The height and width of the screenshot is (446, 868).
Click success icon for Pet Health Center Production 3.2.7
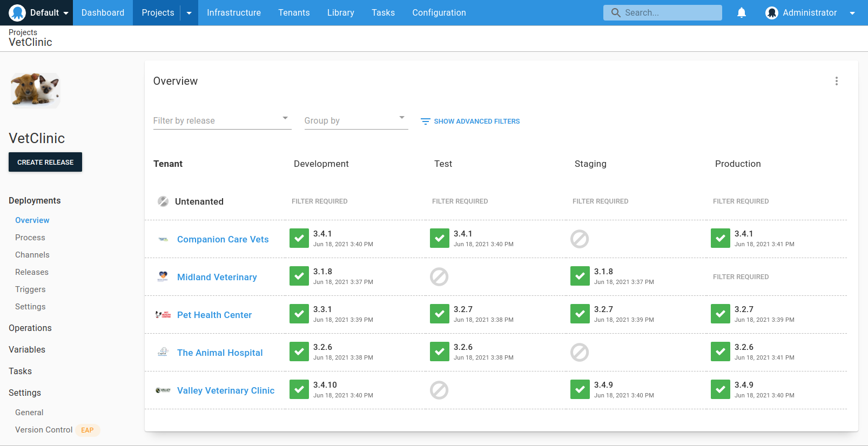[721, 314]
